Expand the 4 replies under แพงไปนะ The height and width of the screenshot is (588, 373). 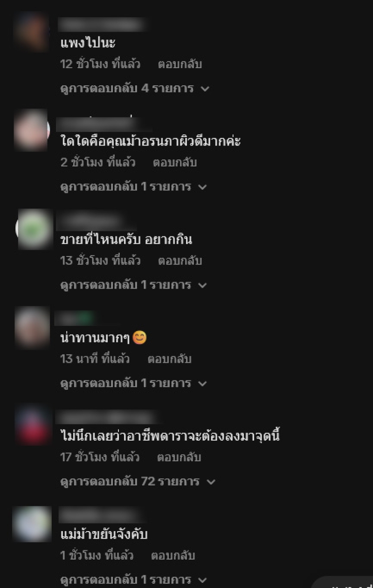(135, 89)
